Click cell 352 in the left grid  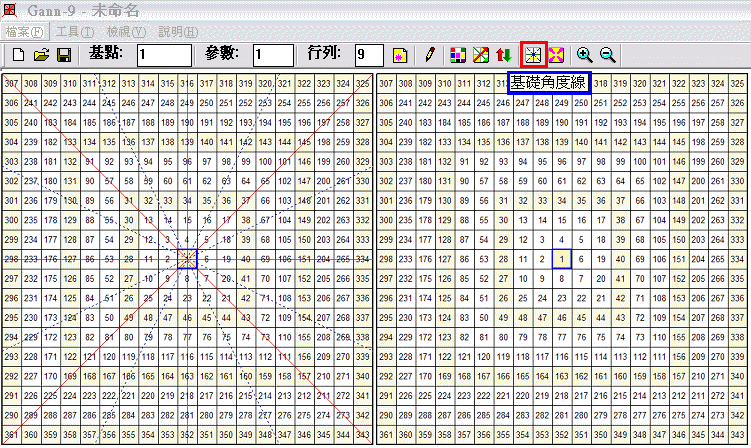pos(187,435)
